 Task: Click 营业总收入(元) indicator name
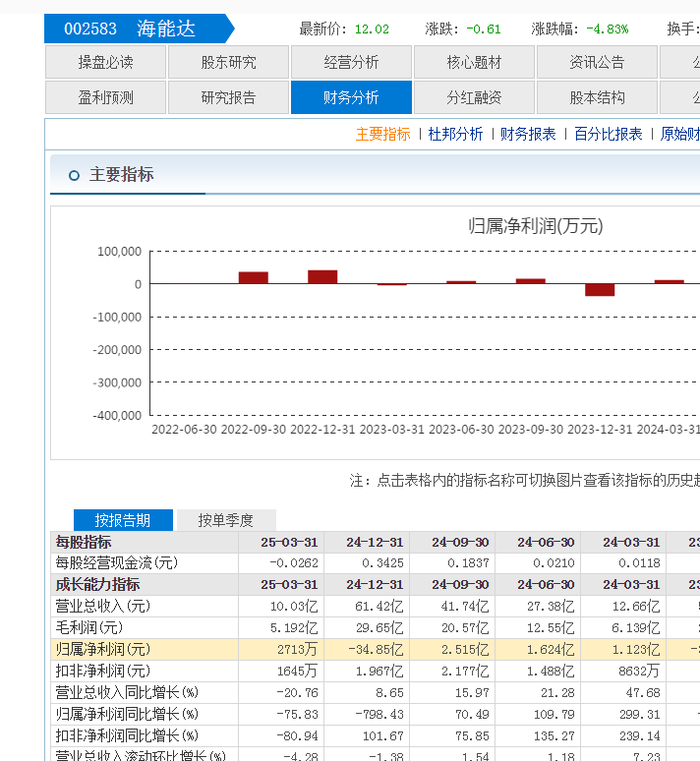coord(103,607)
